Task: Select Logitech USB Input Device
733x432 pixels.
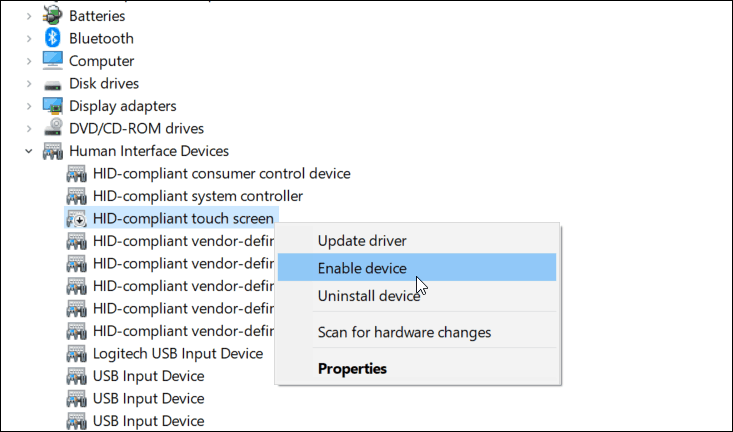Action: click(178, 353)
